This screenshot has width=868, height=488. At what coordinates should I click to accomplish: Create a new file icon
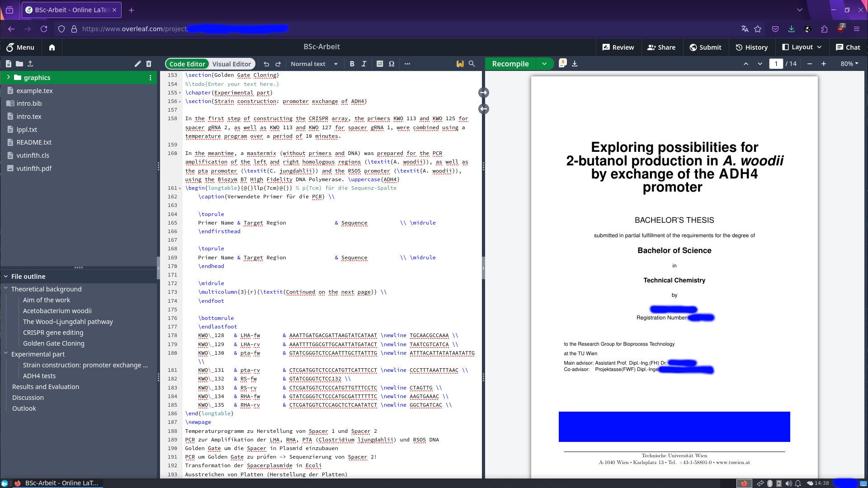pyautogui.click(x=9, y=64)
